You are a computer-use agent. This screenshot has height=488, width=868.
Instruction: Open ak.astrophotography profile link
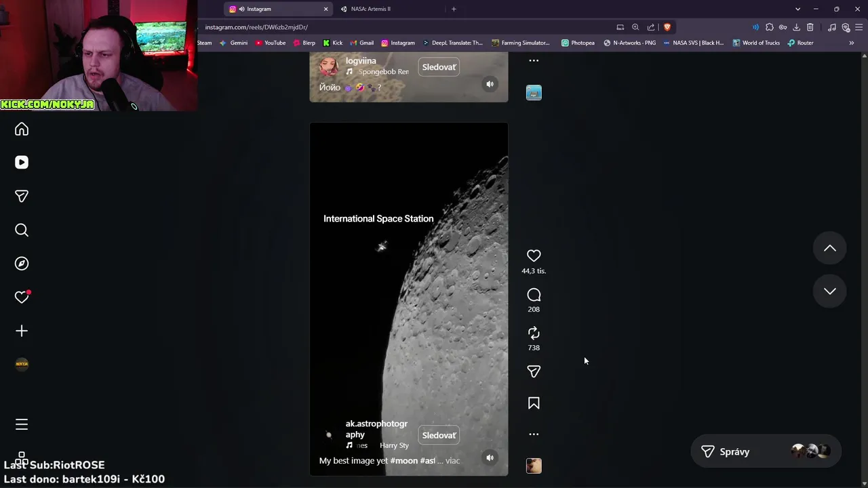point(376,429)
